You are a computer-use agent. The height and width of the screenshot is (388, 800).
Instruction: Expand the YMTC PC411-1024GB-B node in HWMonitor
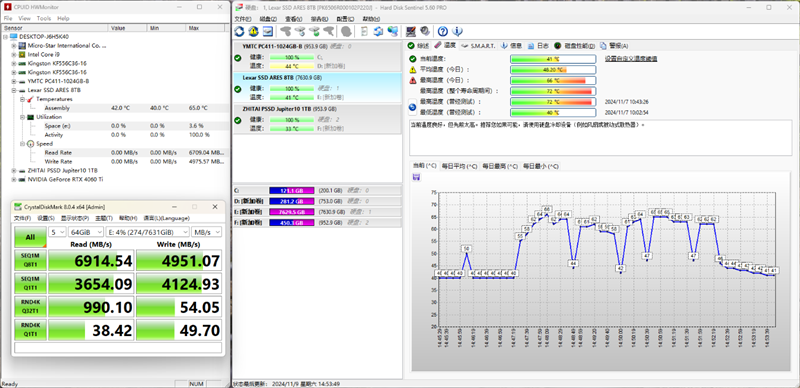tap(14, 81)
